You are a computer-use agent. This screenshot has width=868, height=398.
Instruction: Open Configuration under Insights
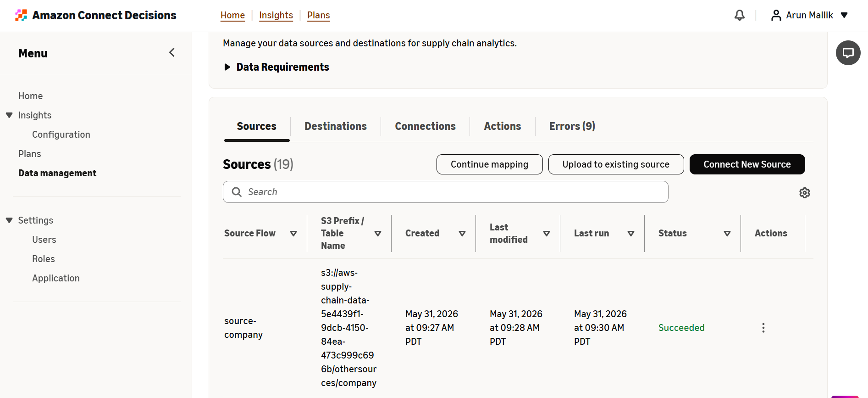tap(61, 135)
